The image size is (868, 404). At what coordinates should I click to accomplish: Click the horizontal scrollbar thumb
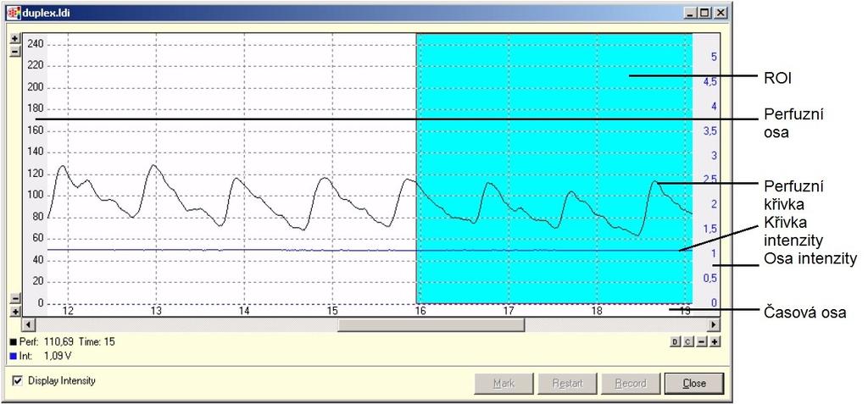431,325
